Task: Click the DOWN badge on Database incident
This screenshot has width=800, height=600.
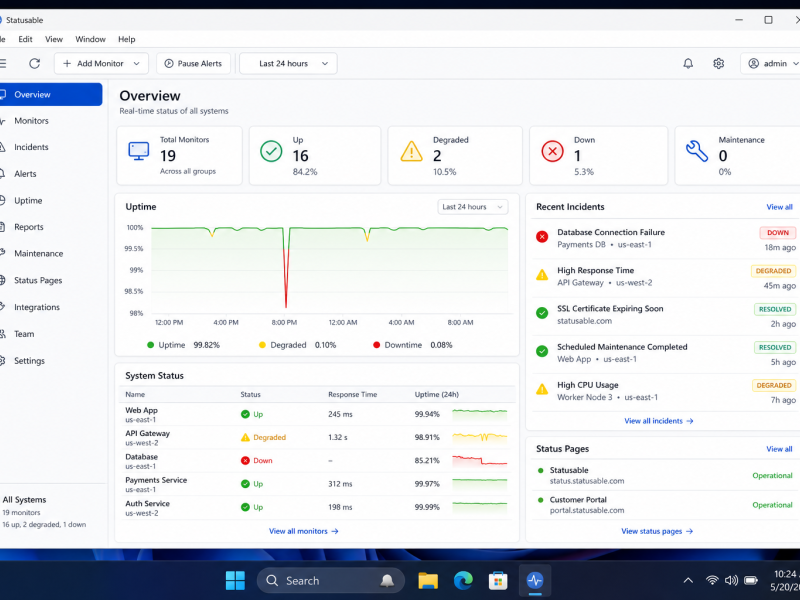Action: pos(778,233)
